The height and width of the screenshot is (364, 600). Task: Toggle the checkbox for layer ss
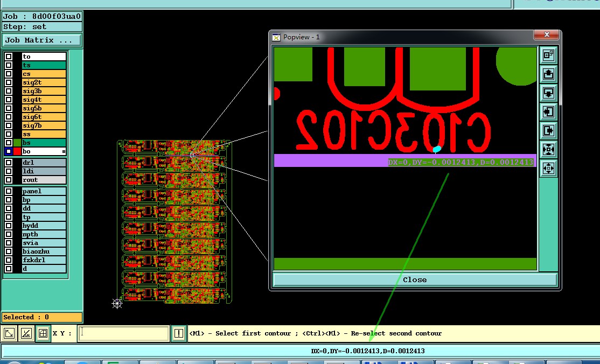pos(9,134)
